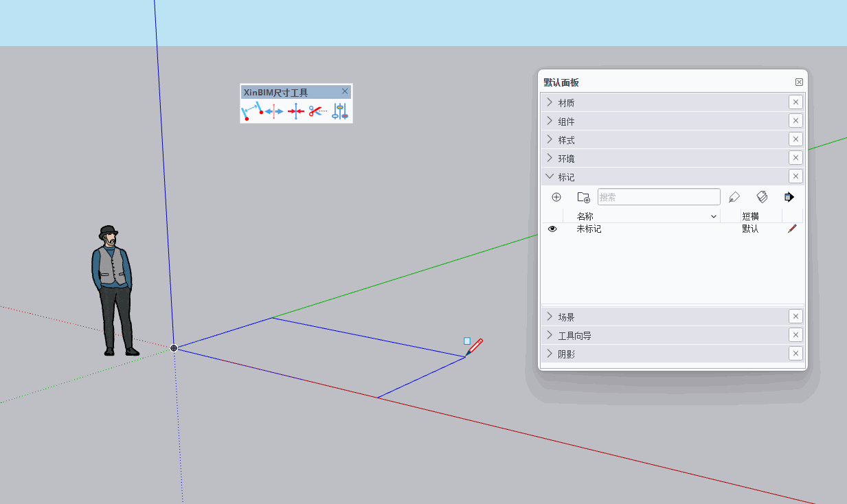Select the red inward arrows dimension tool

(x=295, y=111)
